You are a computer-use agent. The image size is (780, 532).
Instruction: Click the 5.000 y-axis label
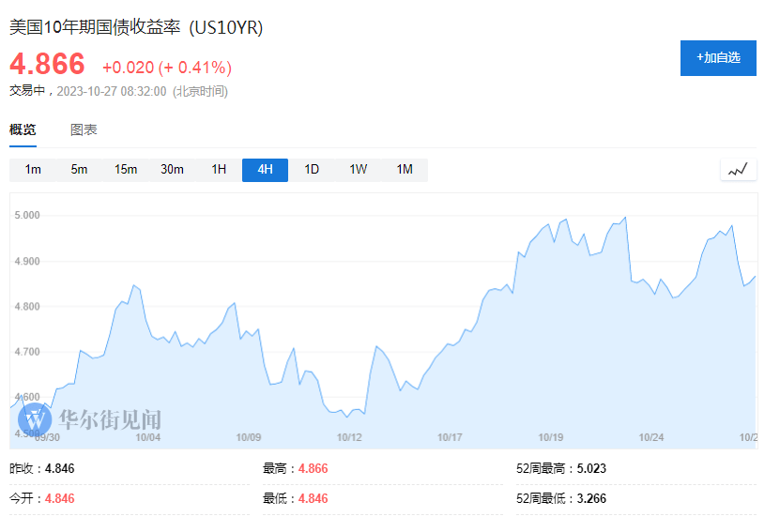(x=27, y=215)
